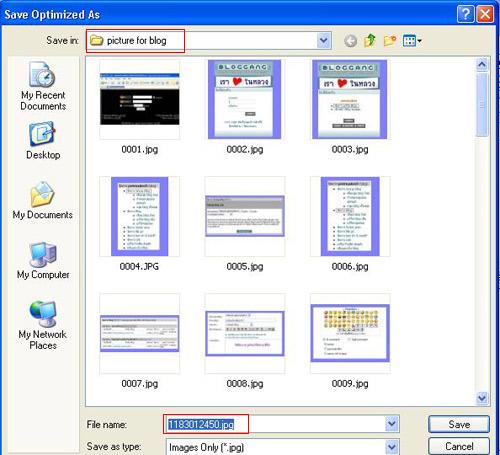Create a new folder icon
The image size is (500, 455).
click(x=390, y=41)
